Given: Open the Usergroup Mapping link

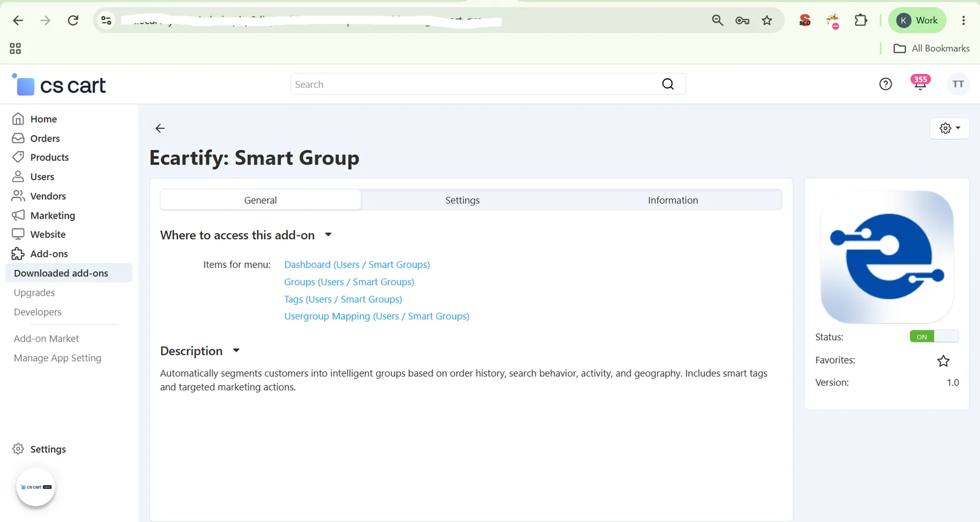Looking at the screenshot, I should [377, 316].
